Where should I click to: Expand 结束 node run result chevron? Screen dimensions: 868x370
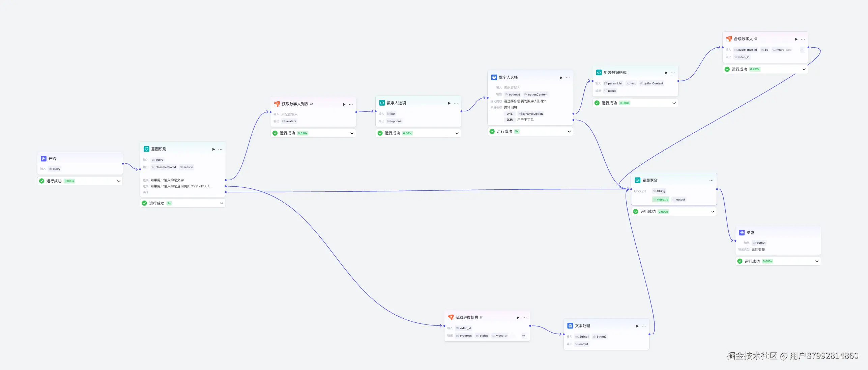pyautogui.click(x=817, y=261)
